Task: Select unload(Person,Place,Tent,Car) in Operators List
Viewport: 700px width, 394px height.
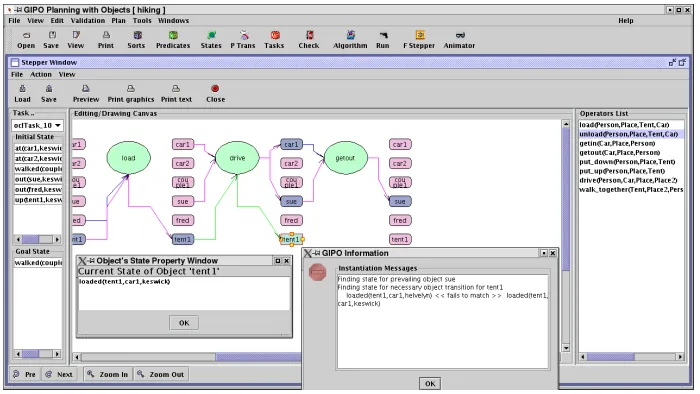Action: pos(629,134)
